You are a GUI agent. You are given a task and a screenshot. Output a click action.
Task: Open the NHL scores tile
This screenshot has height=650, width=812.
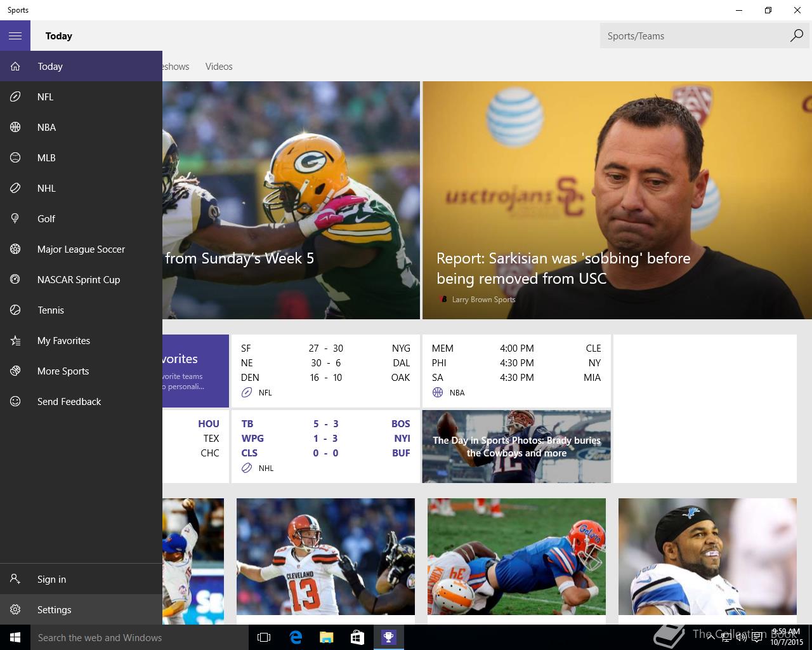coord(325,446)
